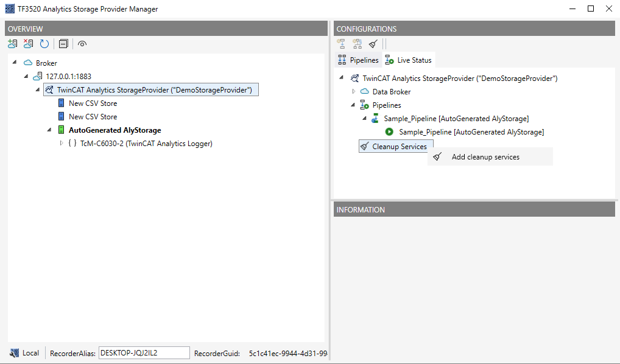Collapse the parent Sample_Pipeline node
The width and height of the screenshot is (620, 364).
point(365,118)
